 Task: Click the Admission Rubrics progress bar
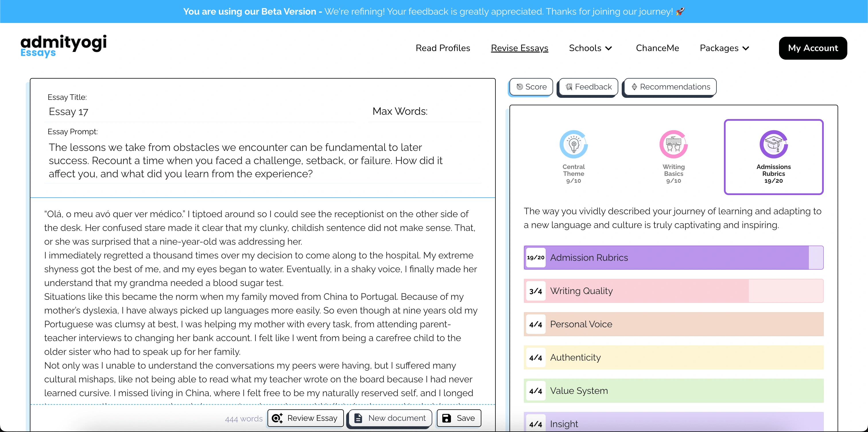(674, 258)
